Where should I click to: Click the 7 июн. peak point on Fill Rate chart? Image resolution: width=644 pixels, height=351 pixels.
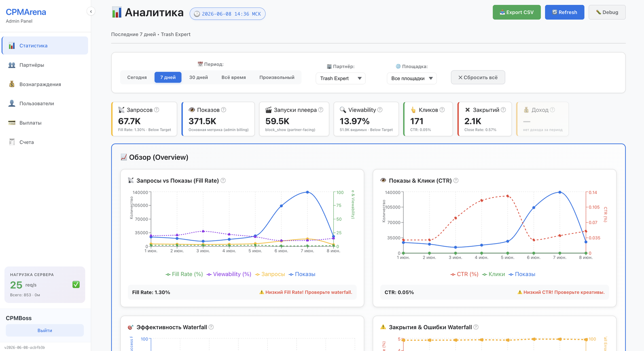308,192
